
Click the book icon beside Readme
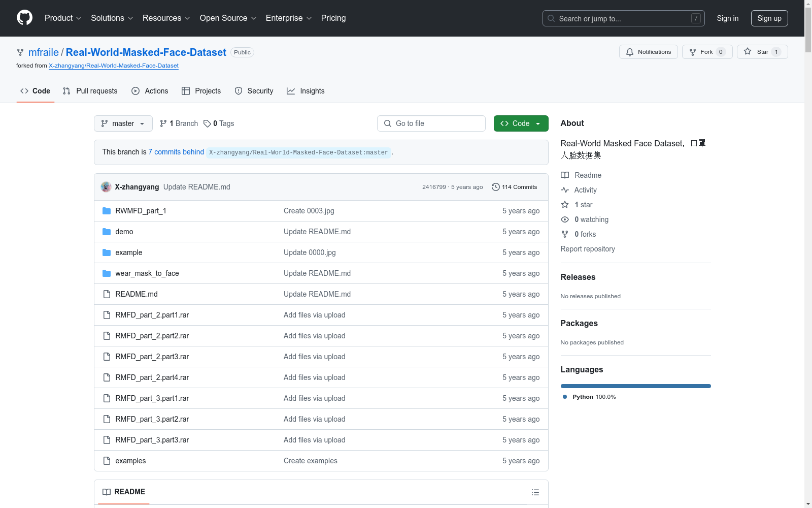click(x=565, y=175)
